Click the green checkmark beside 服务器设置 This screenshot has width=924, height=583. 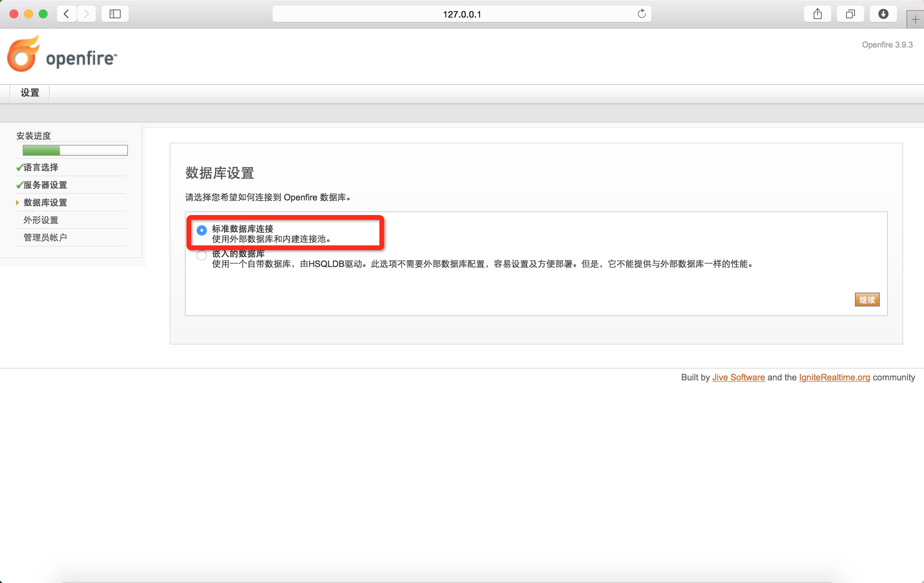[x=20, y=185]
